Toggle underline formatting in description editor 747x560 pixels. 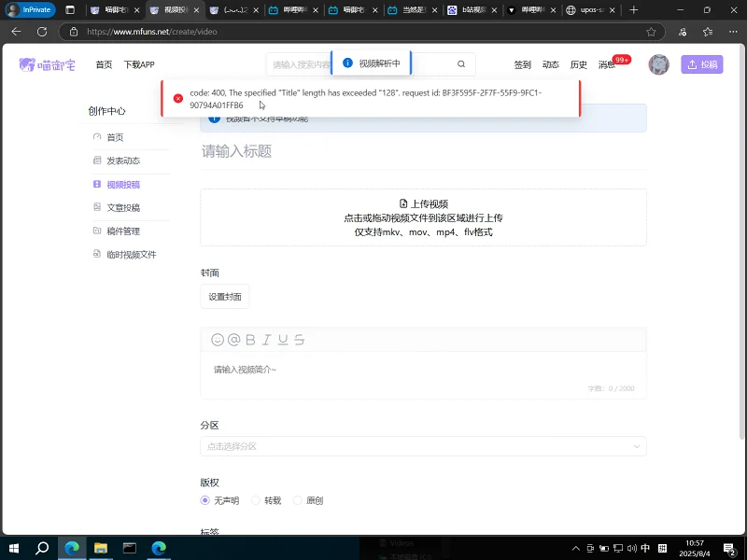(x=282, y=340)
